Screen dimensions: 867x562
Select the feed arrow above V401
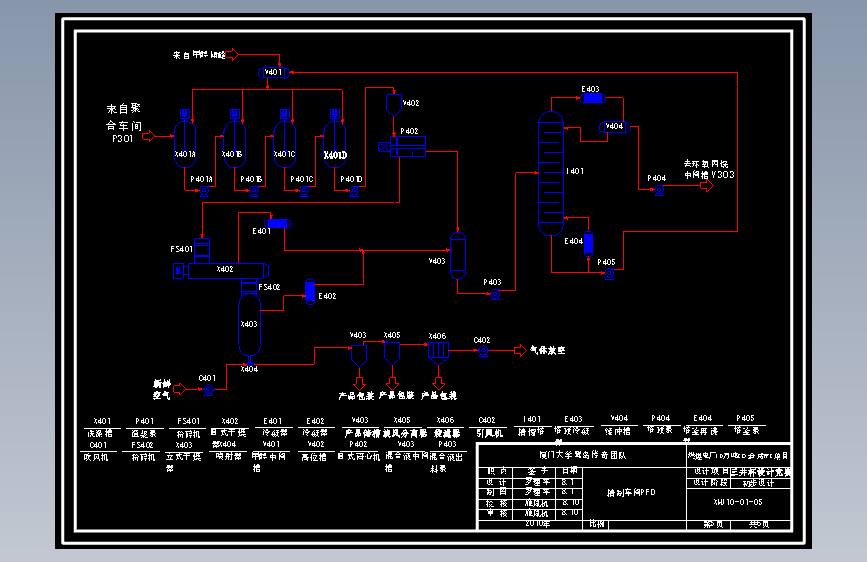(233, 54)
